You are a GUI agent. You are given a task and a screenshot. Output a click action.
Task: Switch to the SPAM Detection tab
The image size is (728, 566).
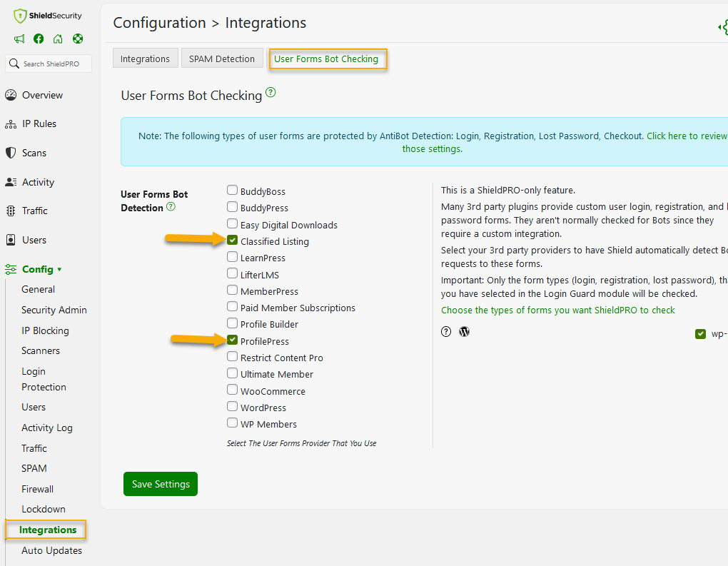pos(222,59)
